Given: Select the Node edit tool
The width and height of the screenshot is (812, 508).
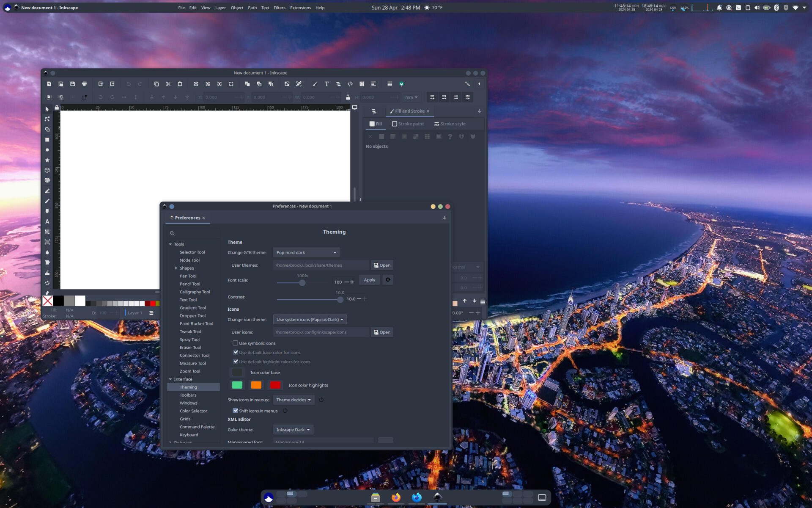Looking at the screenshot, I should (47, 119).
